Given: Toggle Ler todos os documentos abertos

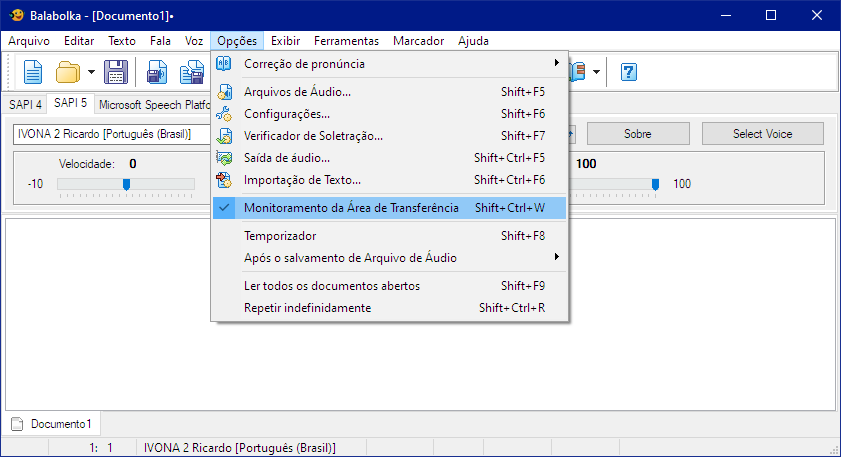Looking at the screenshot, I should pyautogui.click(x=331, y=286).
